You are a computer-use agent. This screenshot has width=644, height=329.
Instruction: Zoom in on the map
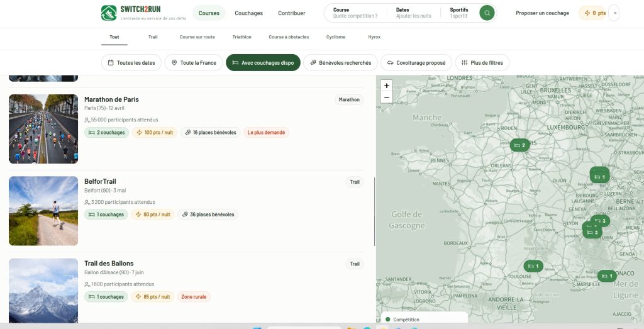point(387,86)
